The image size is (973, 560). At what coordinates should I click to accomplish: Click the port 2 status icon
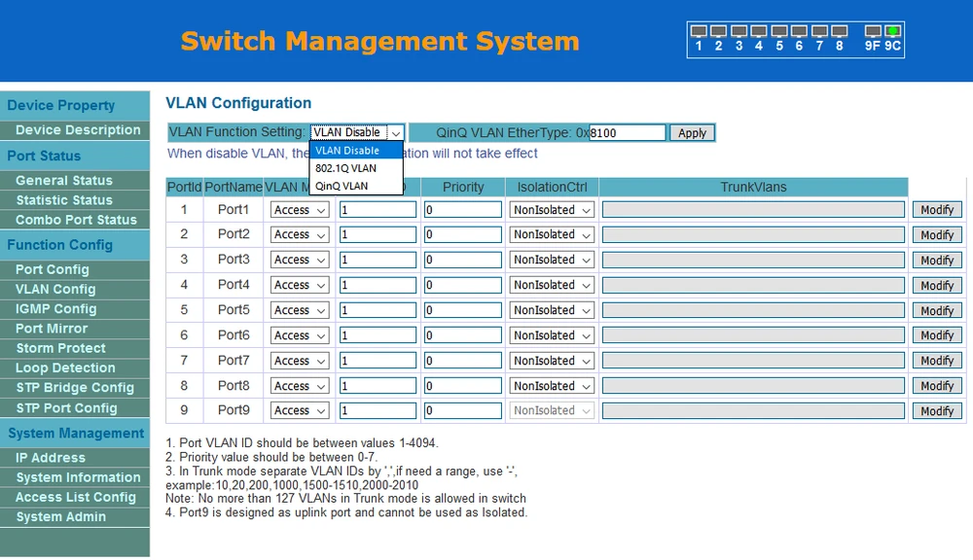click(718, 32)
